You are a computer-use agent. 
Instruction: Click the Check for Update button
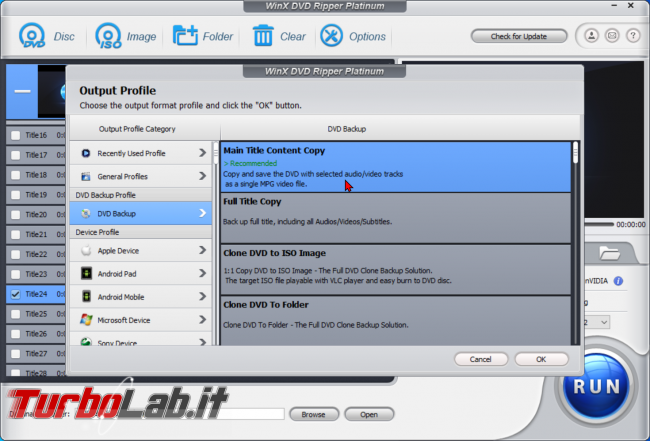click(519, 36)
